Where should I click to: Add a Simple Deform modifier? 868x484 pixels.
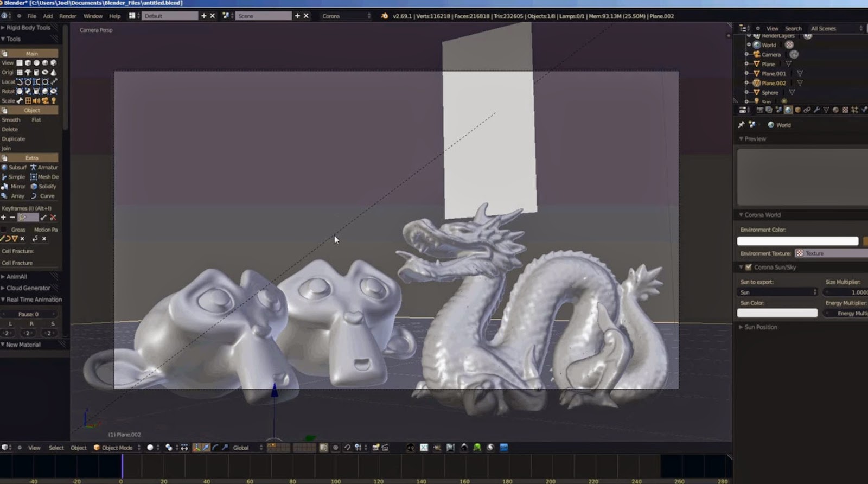14,177
